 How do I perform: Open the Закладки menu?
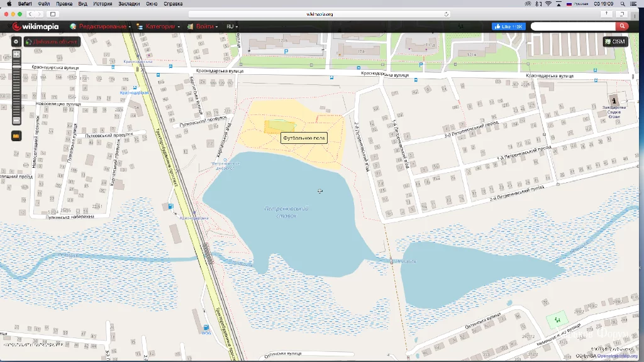129,4
